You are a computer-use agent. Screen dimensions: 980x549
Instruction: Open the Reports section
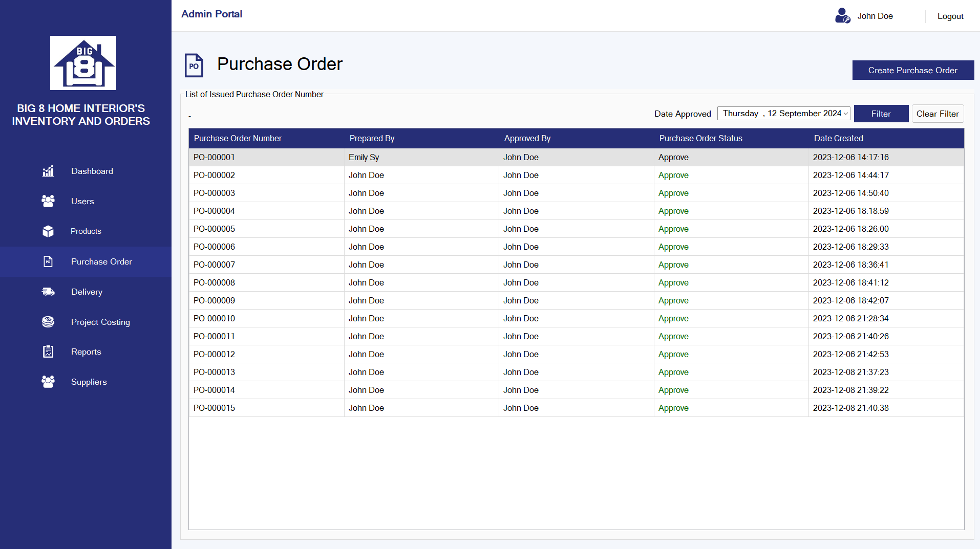86,352
